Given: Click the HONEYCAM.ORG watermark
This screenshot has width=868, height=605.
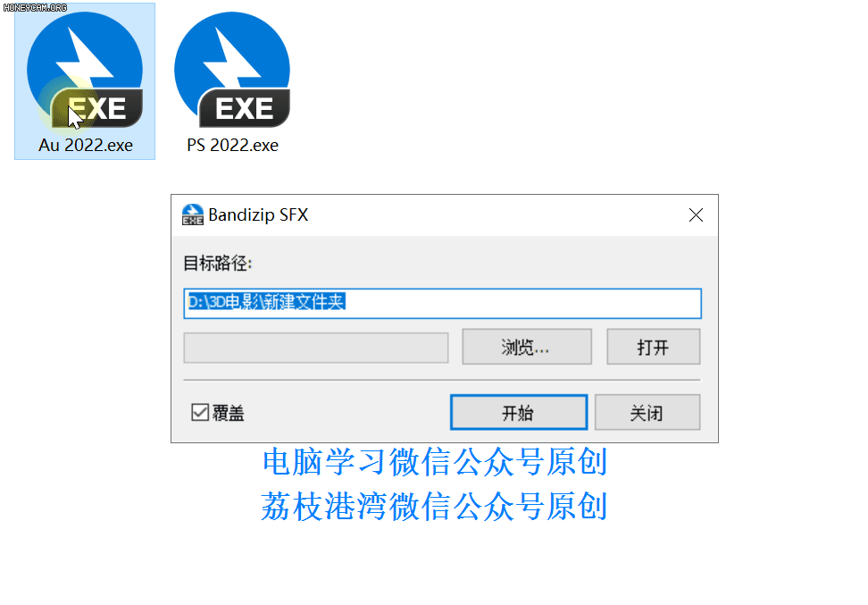Looking at the screenshot, I should pyautogui.click(x=35, y=7).
